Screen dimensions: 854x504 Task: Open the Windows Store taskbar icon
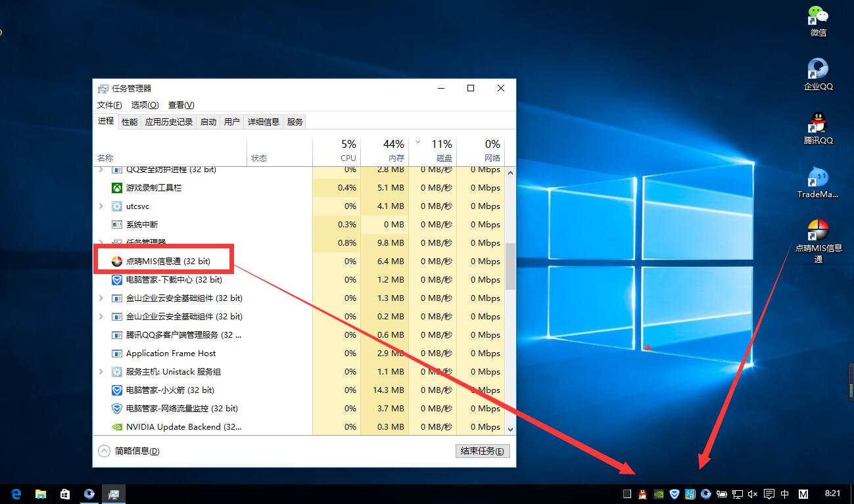coord(64,493)
